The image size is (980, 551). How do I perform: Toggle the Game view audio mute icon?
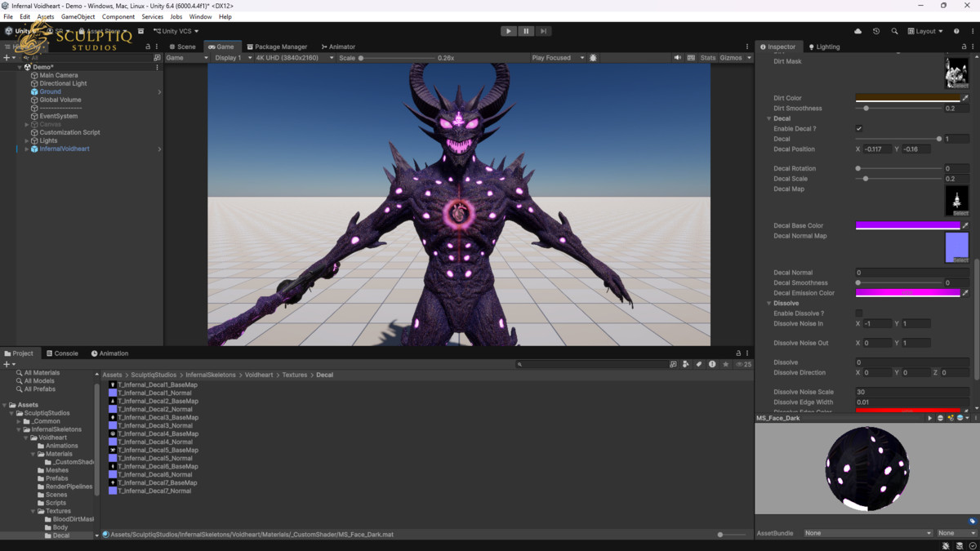677,58
